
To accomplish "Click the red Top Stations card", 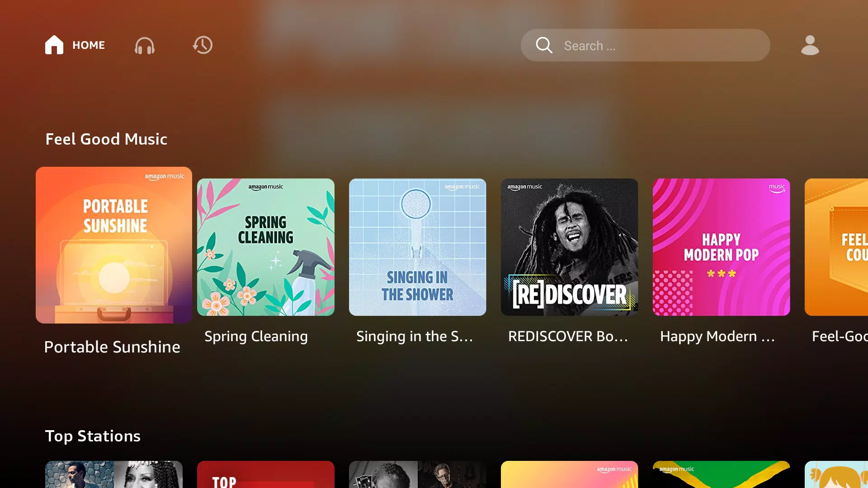I will (265, 474).
